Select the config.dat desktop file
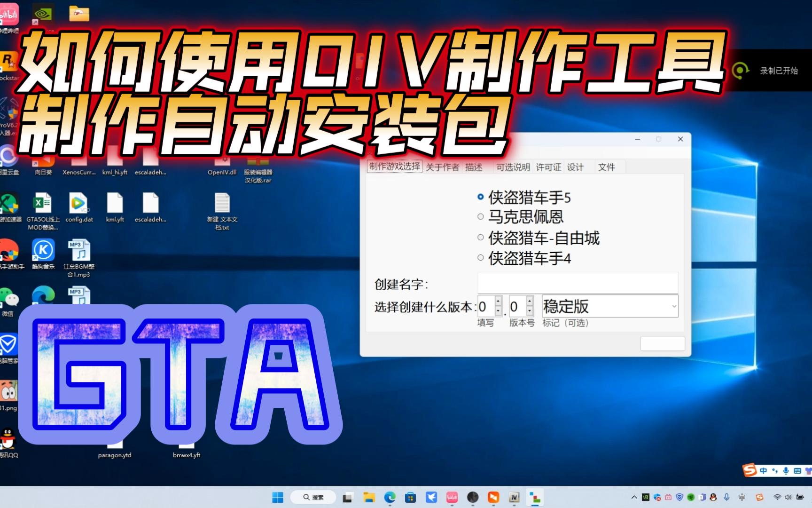 point(79,207)
